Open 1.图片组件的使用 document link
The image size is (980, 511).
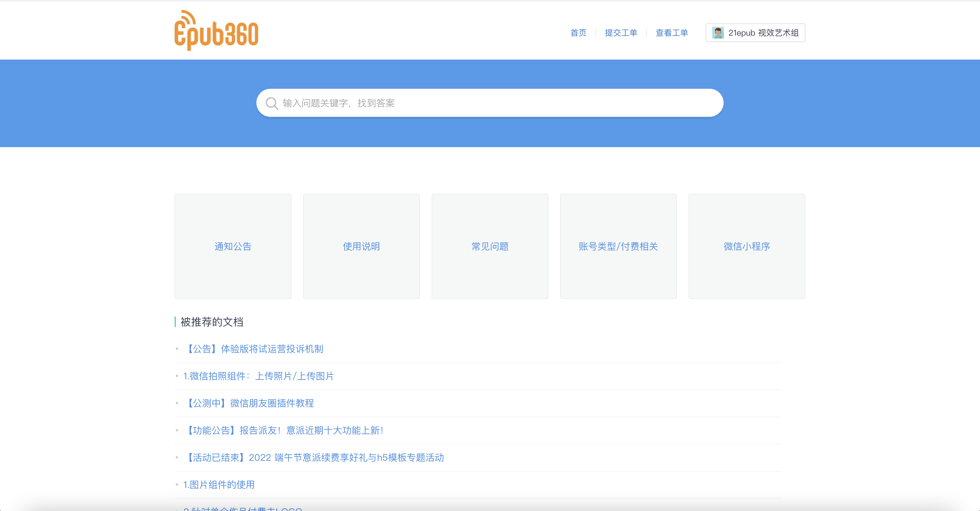pyautogui.click(x=219, y=484)
